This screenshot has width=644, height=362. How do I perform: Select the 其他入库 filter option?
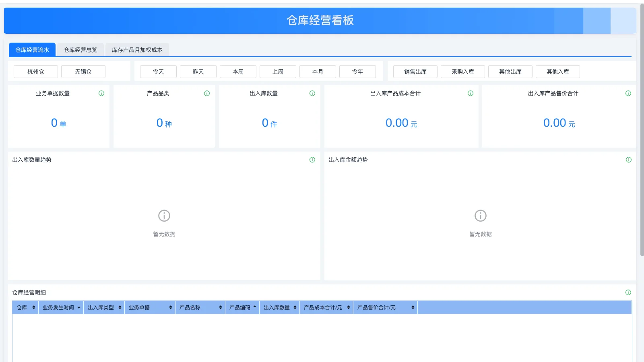557,72
